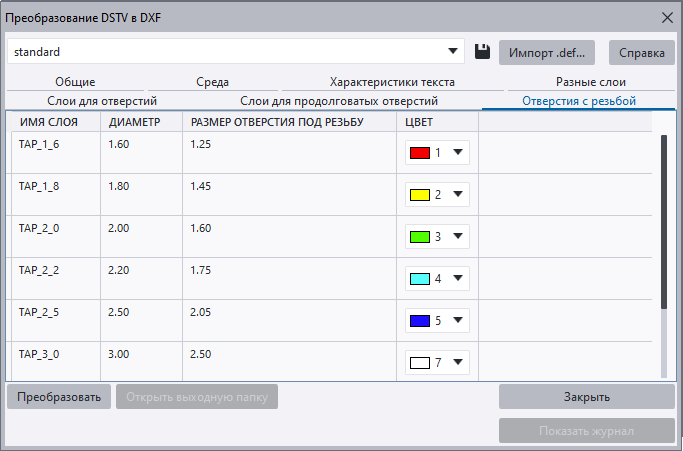This screenshot has width=683, height=451.
Task: Click the table vertical scrollbar thumb
Action: click(664, 222)
